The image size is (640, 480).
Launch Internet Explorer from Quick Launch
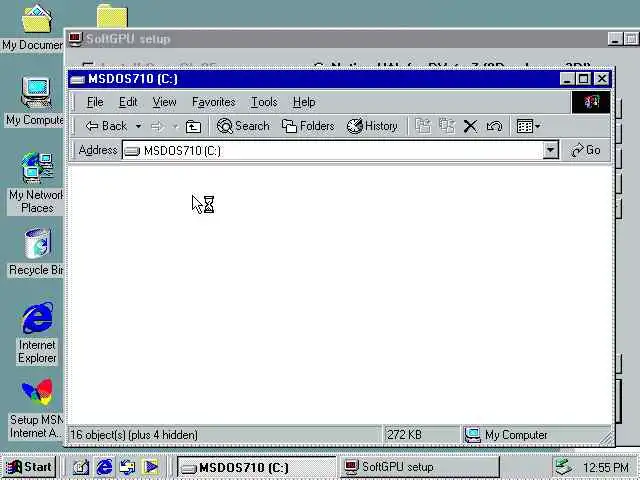104,467
